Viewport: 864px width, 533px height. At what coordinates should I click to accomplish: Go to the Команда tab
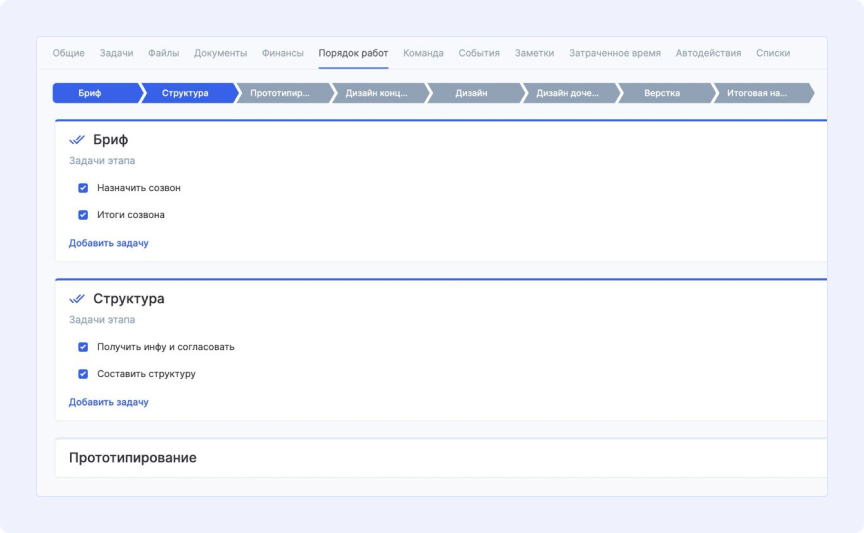point(423,53)
